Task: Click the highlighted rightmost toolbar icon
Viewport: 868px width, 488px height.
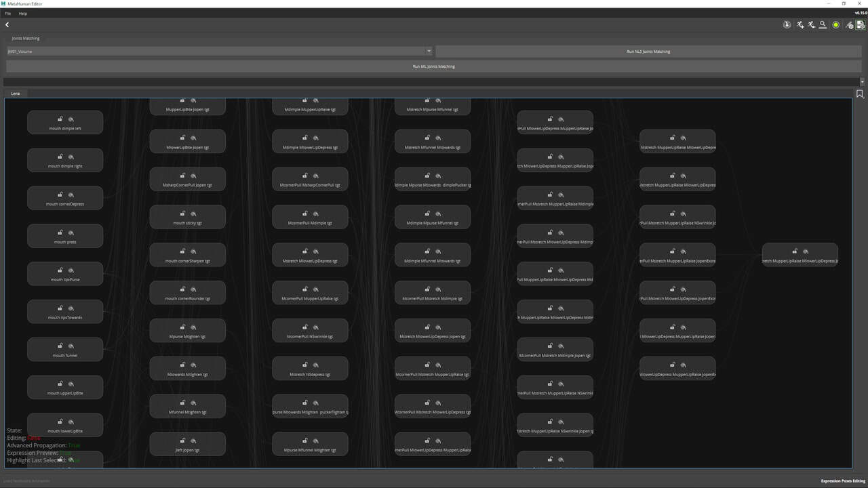Action: [860, 25]
